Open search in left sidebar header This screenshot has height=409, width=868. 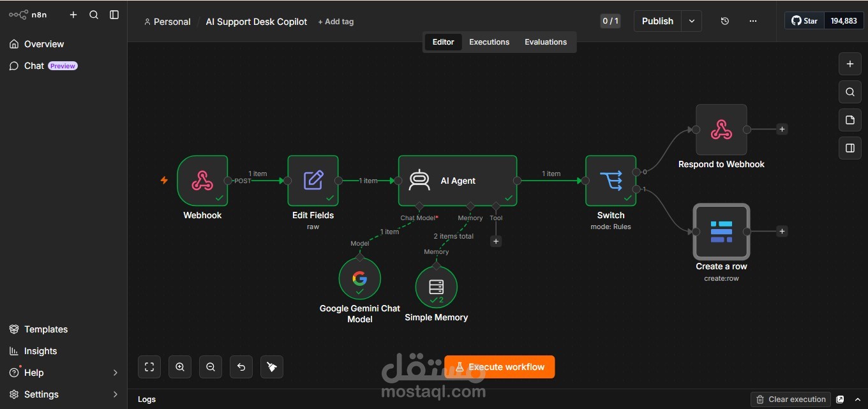[x=94, y=15]
